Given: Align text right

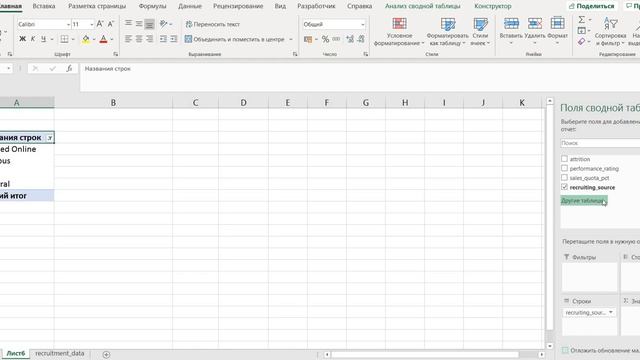Looking at the screenshot, I should coord(149,39).
